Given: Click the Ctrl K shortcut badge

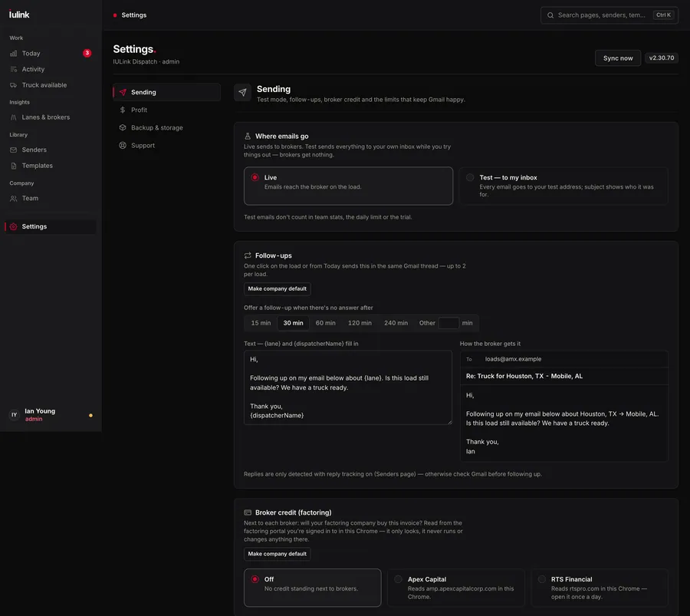Looking at the screenshot, I should [x=664, y=15].
